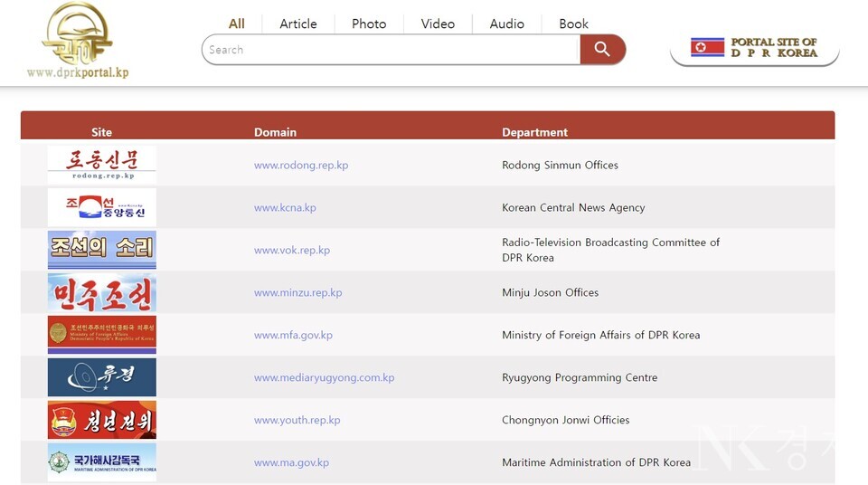Click the dprkportal.kp site logo
The height and width of the screenshot is (485, 868).
pyautogui.click(x=77, y=41)
